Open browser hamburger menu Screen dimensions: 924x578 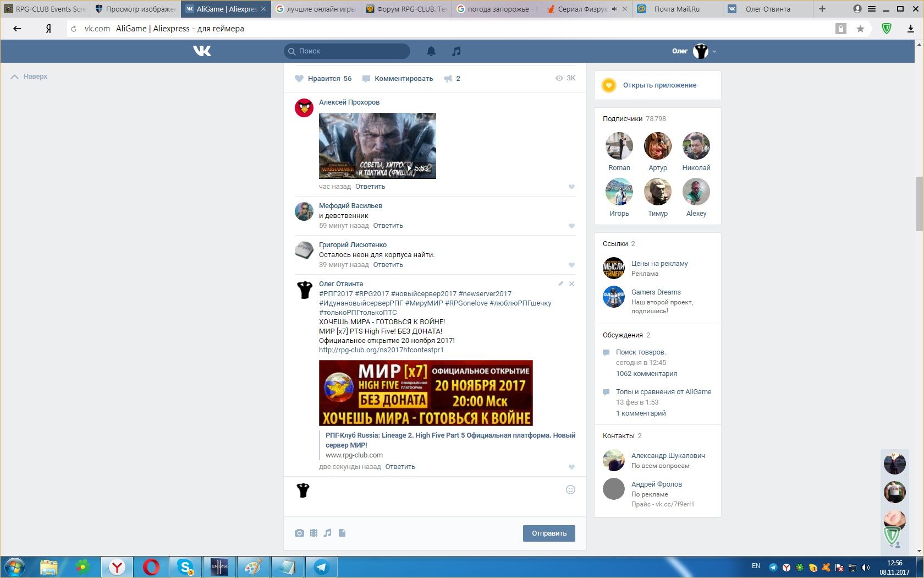[x=872, y=9]
